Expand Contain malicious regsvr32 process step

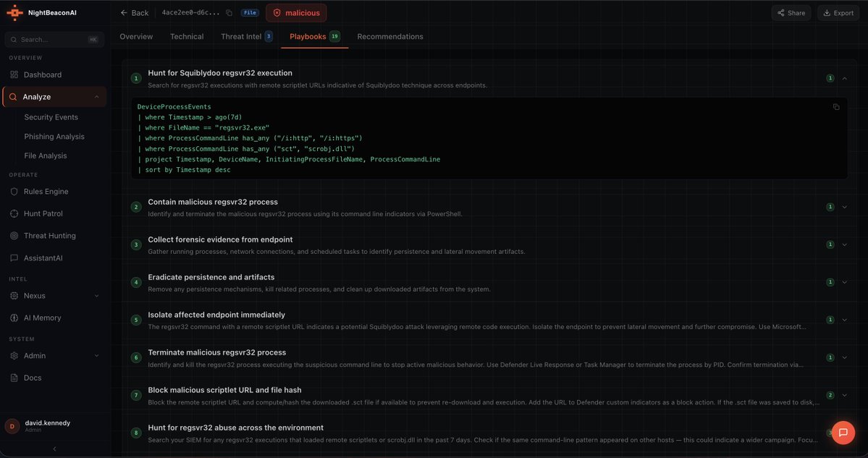(844, 207)
